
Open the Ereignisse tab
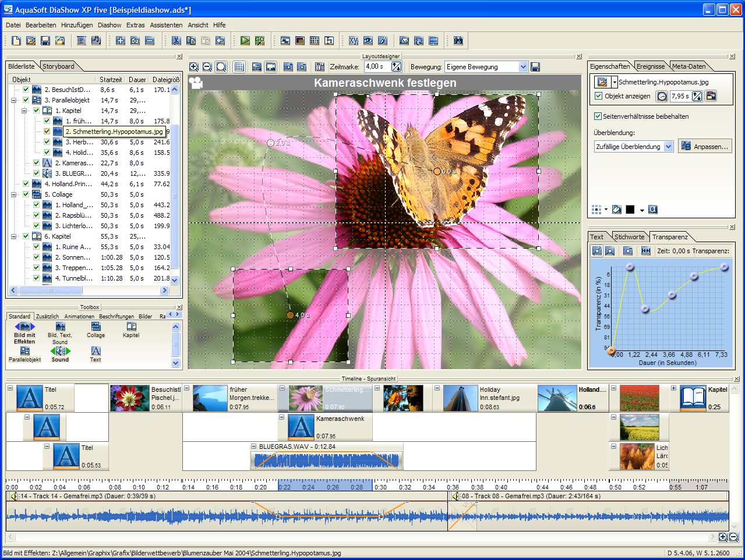click(x=650, y=66)
